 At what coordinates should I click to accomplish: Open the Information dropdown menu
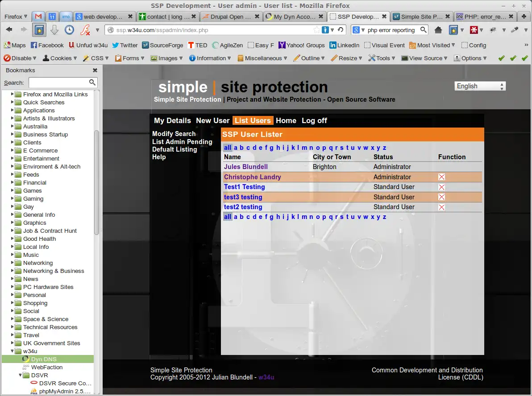[x=210, y=58]
